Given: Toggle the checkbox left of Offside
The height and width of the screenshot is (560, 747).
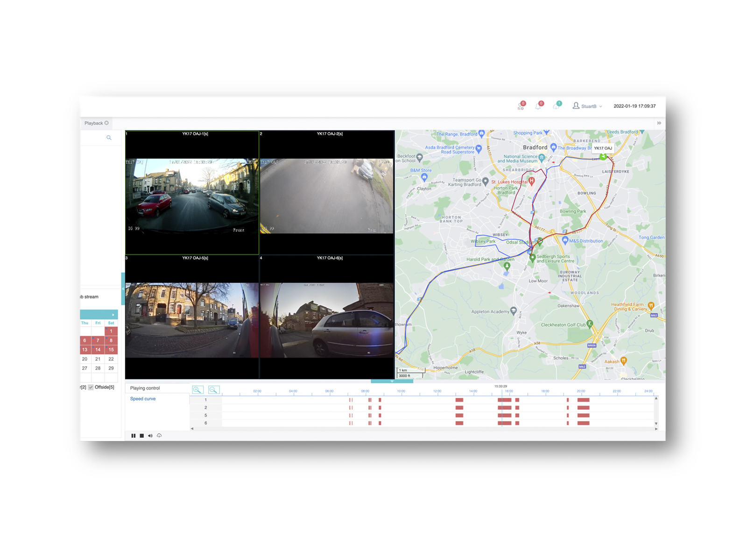Looking at the screenshot, I should click(91, 386).
